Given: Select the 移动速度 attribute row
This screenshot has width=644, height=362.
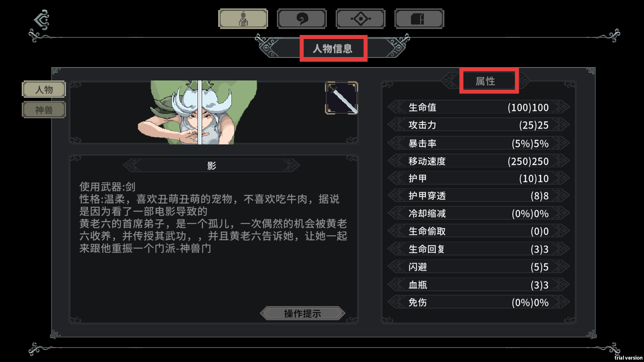Looking at the screenshot, I should [479, 161].
